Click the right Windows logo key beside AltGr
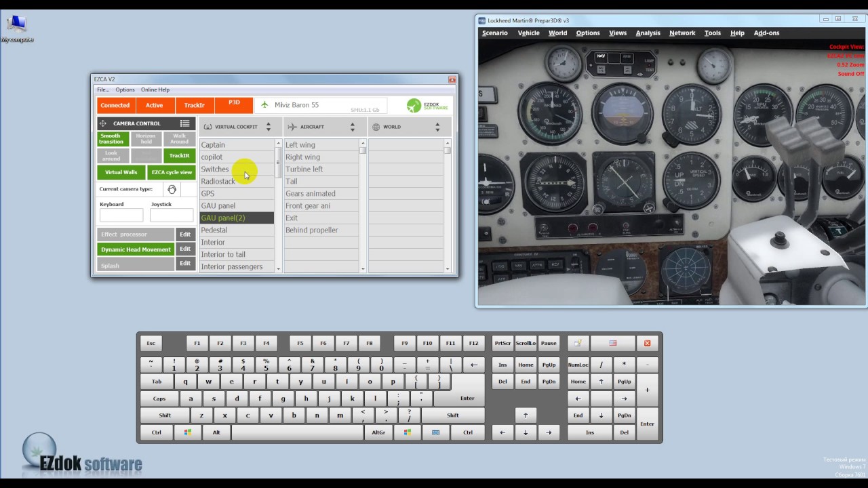Viewport: 868px width, 488px height. point(408,432)
